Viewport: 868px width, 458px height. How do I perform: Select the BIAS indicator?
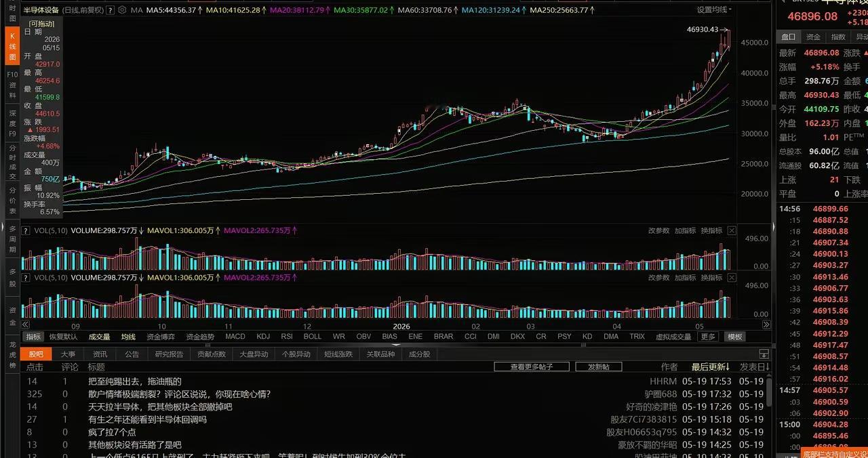(x=389, y=337)
